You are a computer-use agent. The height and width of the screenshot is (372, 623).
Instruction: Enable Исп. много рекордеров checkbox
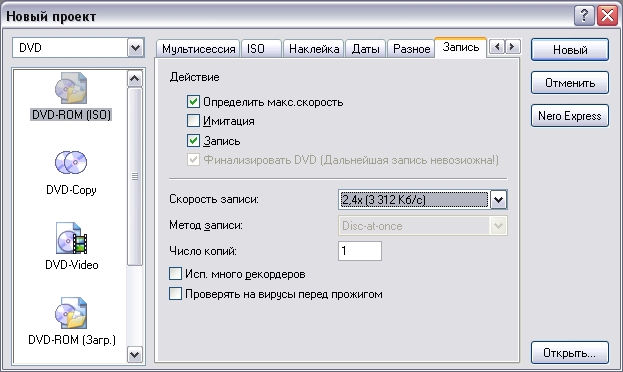pos(175,274)
